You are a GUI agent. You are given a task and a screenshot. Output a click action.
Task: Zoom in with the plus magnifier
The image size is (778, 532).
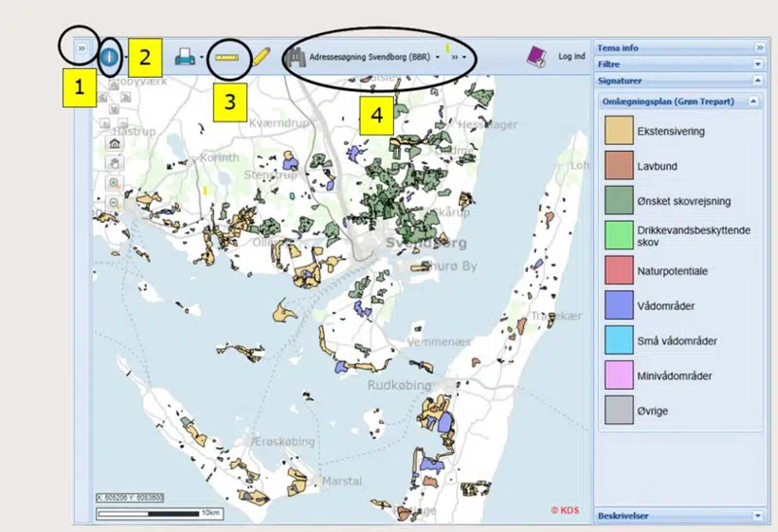[x=115, y=183]
